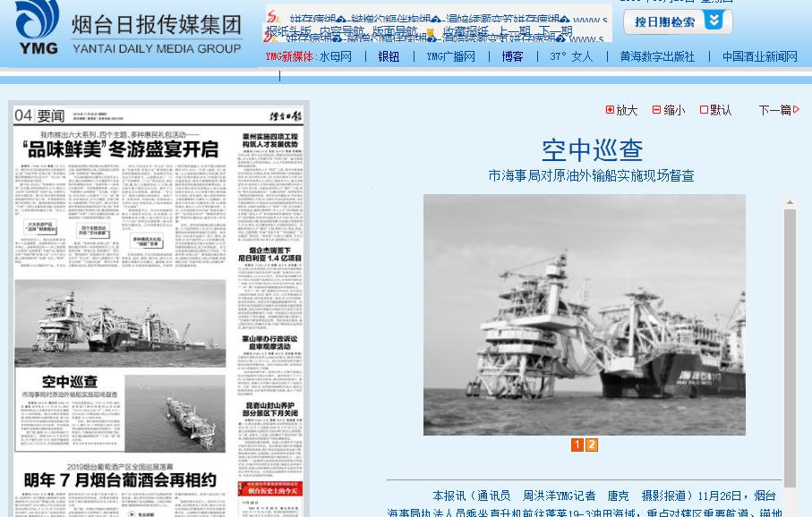Click the red plus 放大 zoom-in icon

611,110
